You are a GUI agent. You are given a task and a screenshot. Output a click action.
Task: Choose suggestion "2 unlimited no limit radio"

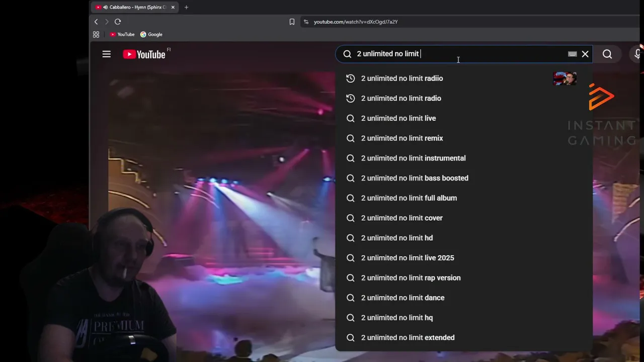[x=464, y=99]
